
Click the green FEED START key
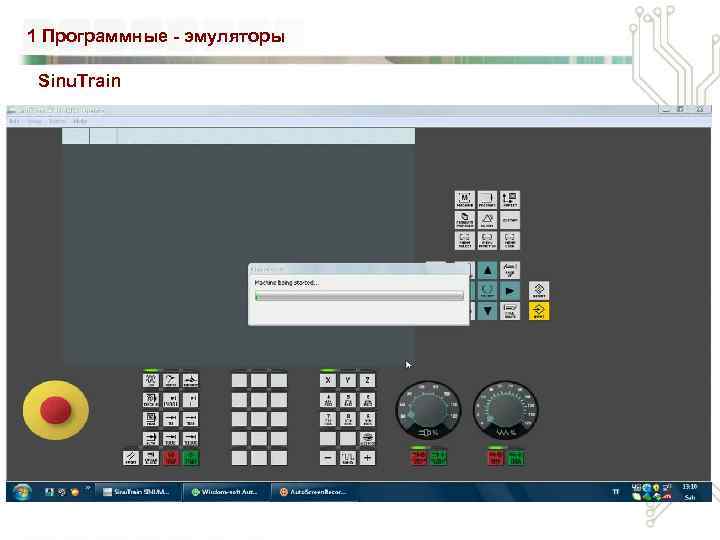point(516,457)
